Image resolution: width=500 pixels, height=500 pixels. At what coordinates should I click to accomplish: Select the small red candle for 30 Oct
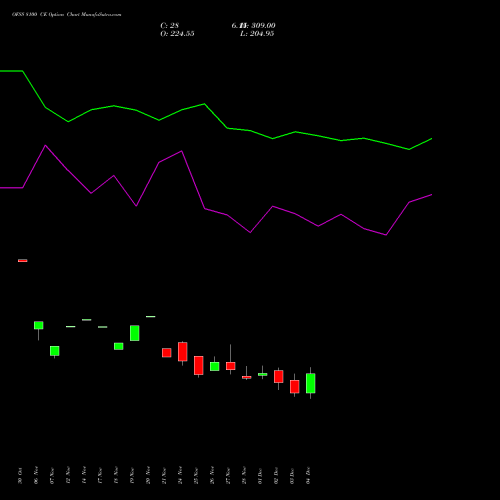[23, 260]
